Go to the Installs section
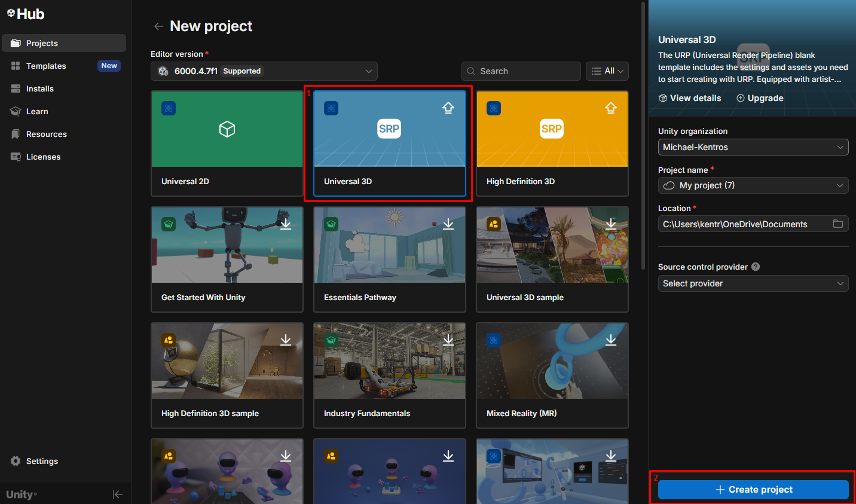Image resolution: width=856 pixels, height=504 pixels. pyautogui.click(x=64, y=88)
